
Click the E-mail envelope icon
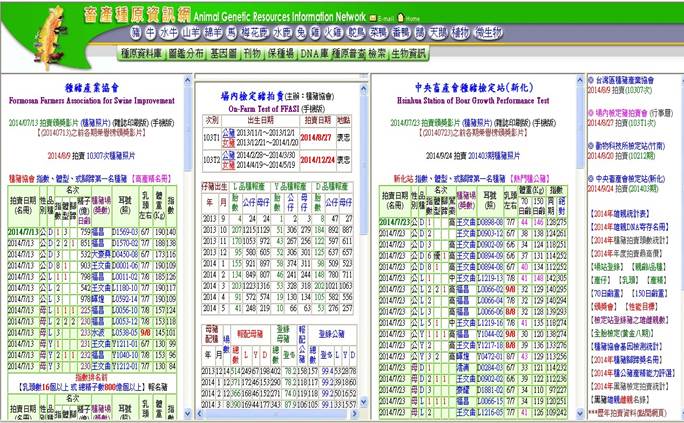[373, 18]
